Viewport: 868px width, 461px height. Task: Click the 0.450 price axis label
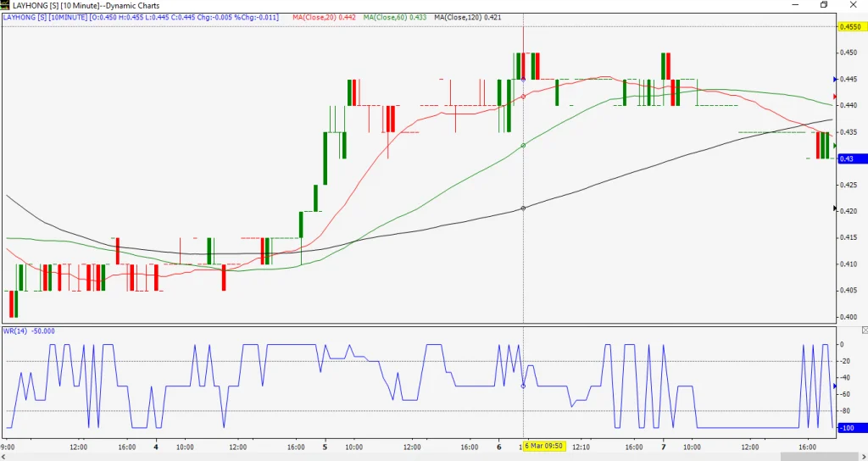coord(849,53)
